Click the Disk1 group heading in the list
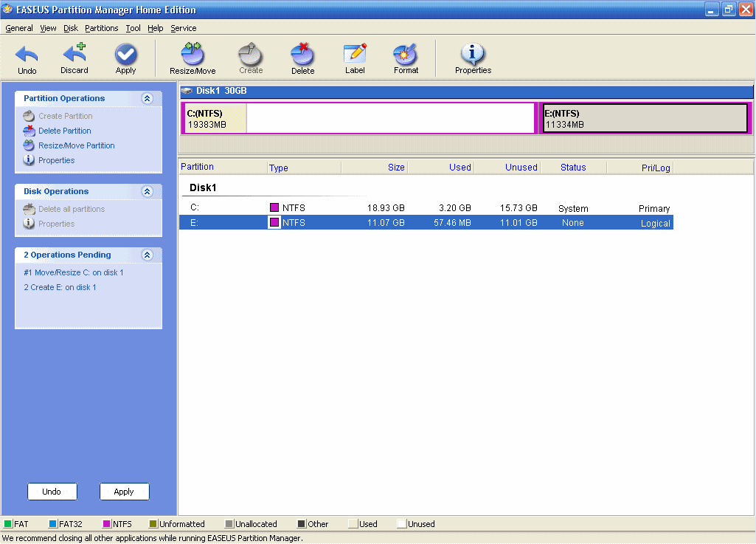756x544 pixels. tap(203, 187)
